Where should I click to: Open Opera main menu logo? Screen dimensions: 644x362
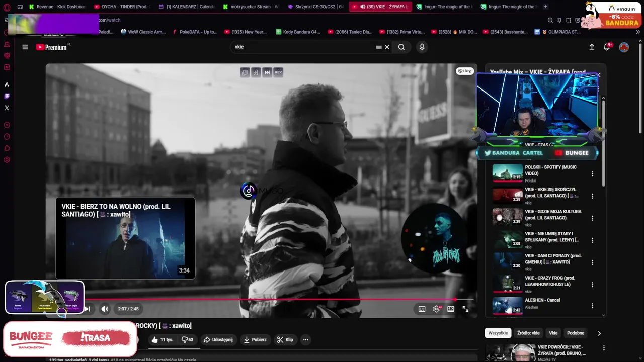coord(7,7)
